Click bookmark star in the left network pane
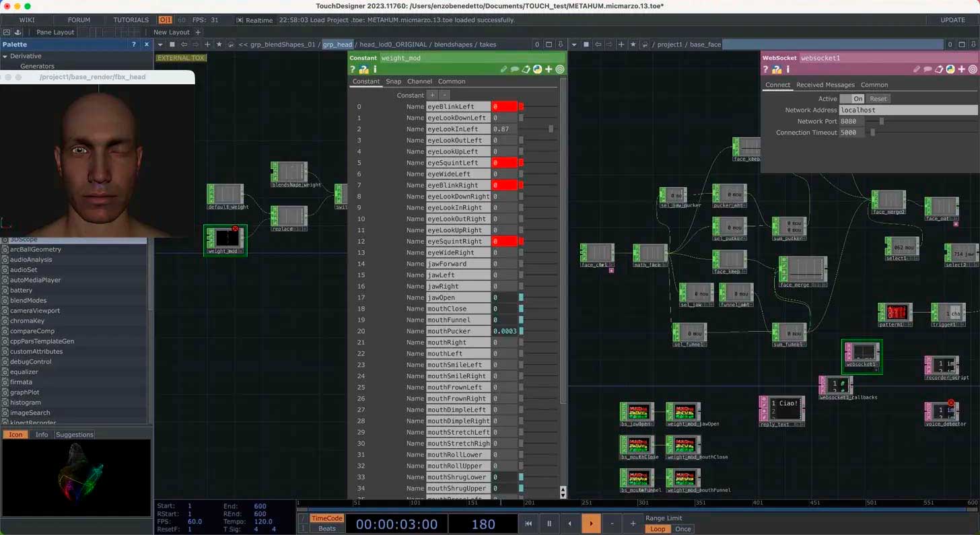Image resolution: width=980 pixels, height=535 pixels. tap(219, 44)
